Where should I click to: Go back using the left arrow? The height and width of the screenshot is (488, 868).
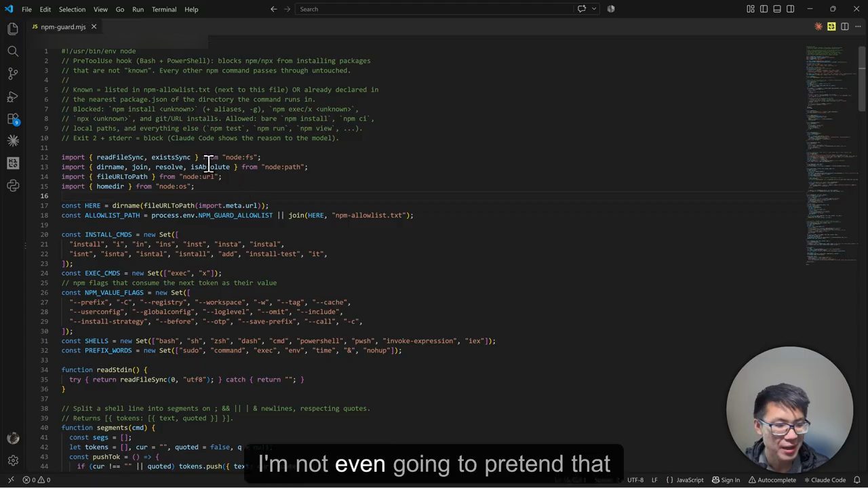coord(273,9)
